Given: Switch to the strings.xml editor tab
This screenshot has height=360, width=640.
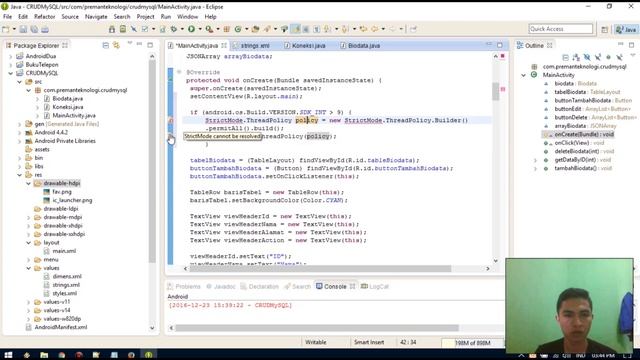Looking at the screenshot, I should point(250,46).
